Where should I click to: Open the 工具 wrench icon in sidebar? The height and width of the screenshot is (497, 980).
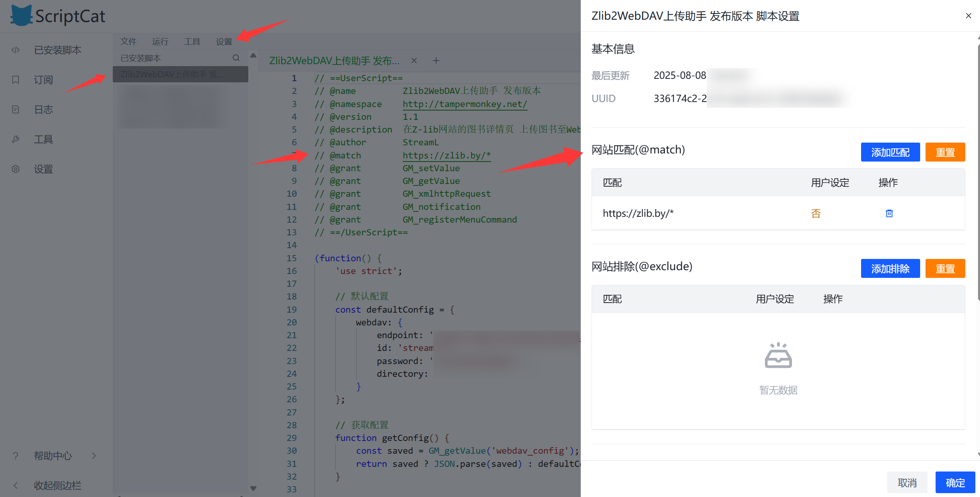15,139
